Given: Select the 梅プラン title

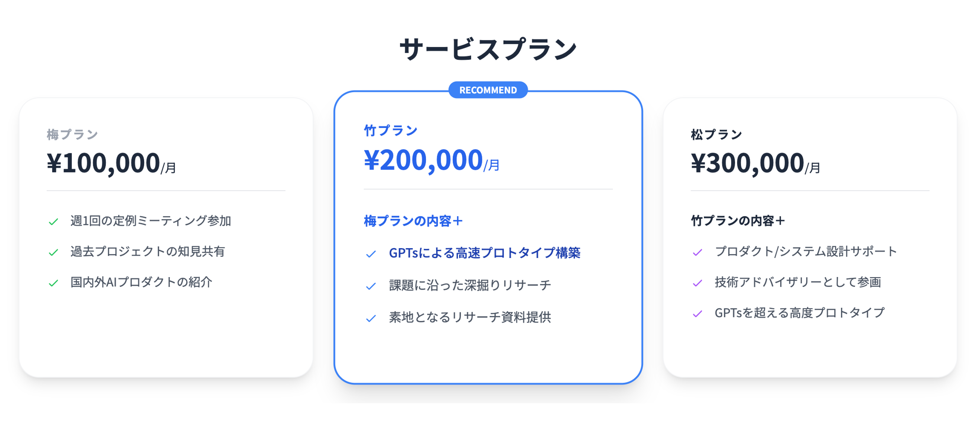Looking at the screenshot, I should coord(72,134).
